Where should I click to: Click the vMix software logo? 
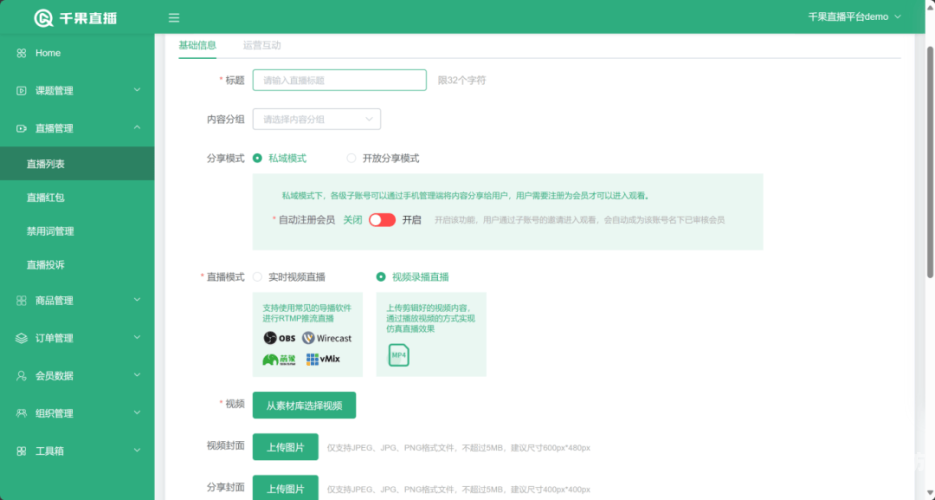323,359
